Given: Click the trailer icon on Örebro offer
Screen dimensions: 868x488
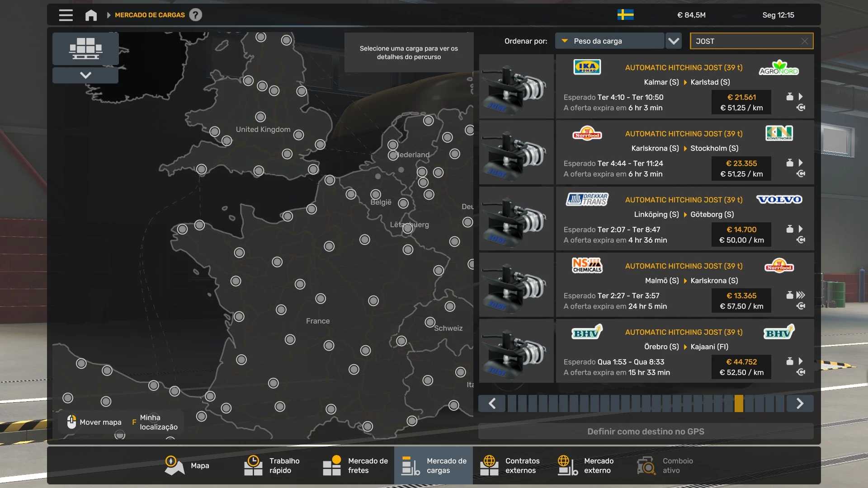Looking at the screenshot, I should pyautogui.click(x=801, y=372).
